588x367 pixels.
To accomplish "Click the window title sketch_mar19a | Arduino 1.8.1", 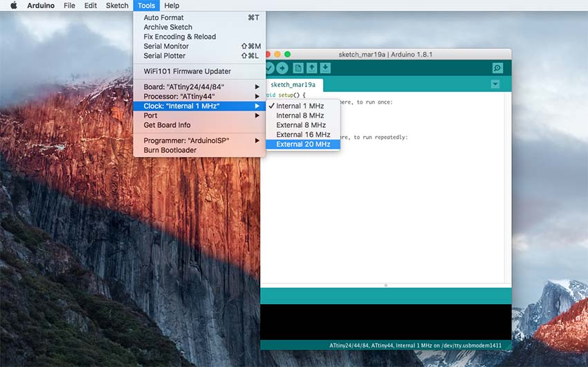I will 385,55.
